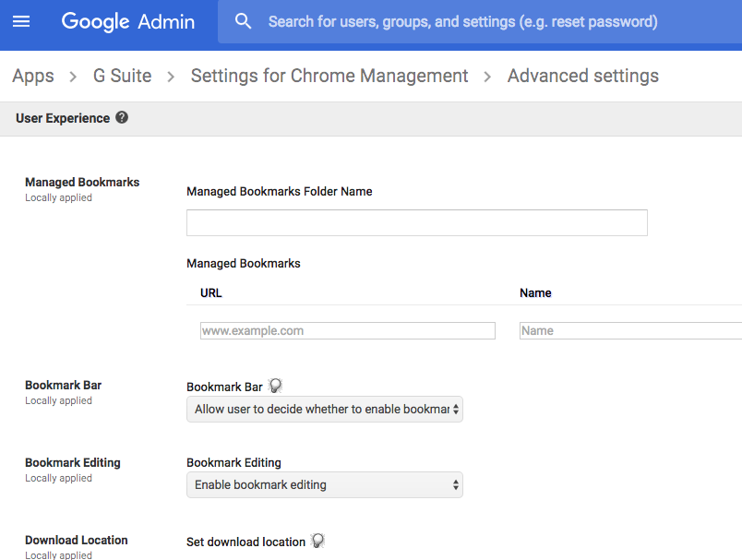Open the Bookmark Bar dropdown
This screenshot has width=742, height=560.
click(x=325, y=409)
